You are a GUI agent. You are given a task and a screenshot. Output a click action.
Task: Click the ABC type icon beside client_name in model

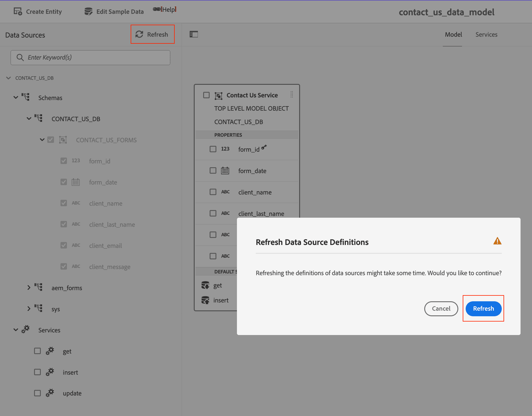225,192
